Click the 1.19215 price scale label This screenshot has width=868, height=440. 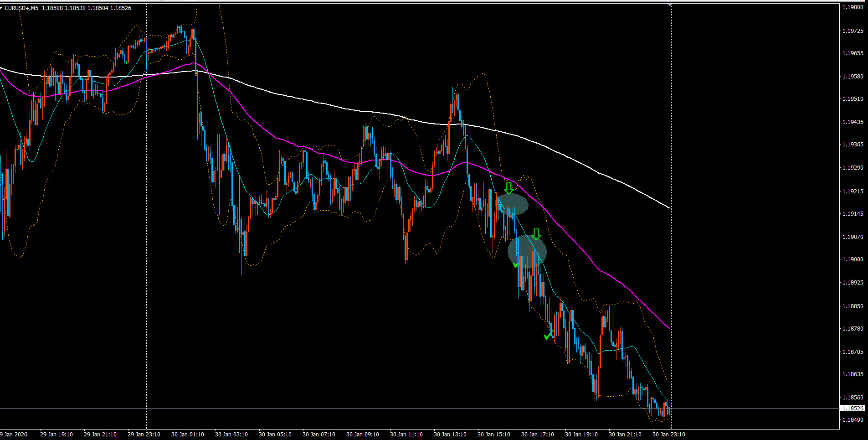pyautogui.click(x=853, y=191)
